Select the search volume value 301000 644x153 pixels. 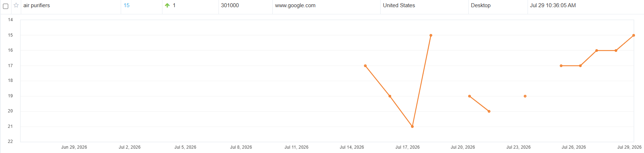point(230,5)
